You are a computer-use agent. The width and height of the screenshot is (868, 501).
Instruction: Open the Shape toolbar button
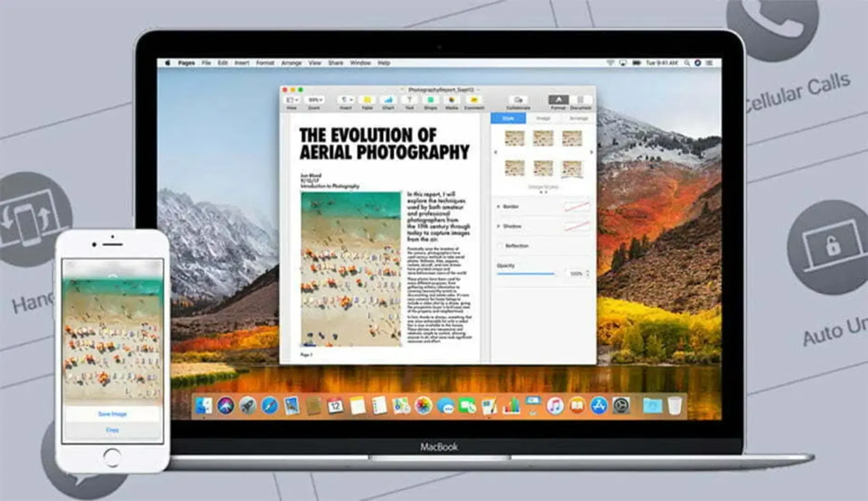[430, 100]
